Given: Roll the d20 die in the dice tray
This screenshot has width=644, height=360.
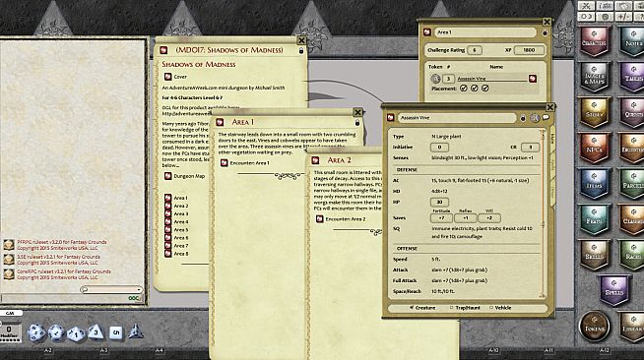Looking at the screenshot, I should pyautogui.click(x=36, y=332).
